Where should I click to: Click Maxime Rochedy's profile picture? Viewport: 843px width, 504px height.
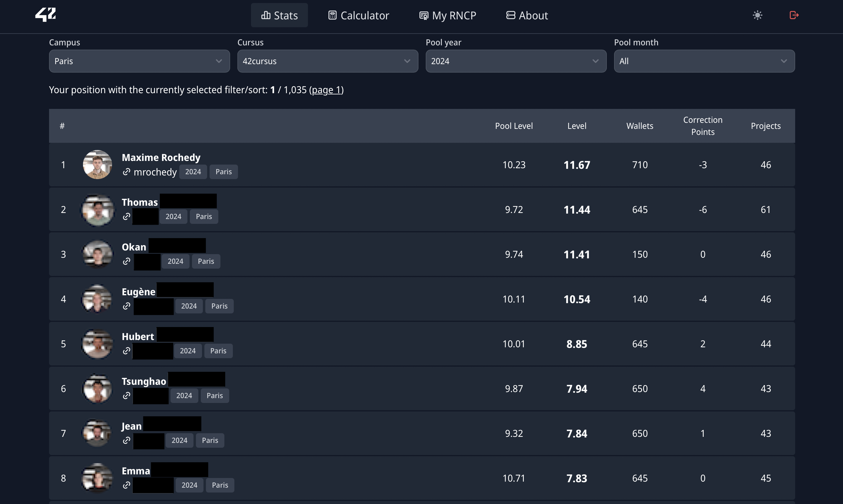(98, 165)
